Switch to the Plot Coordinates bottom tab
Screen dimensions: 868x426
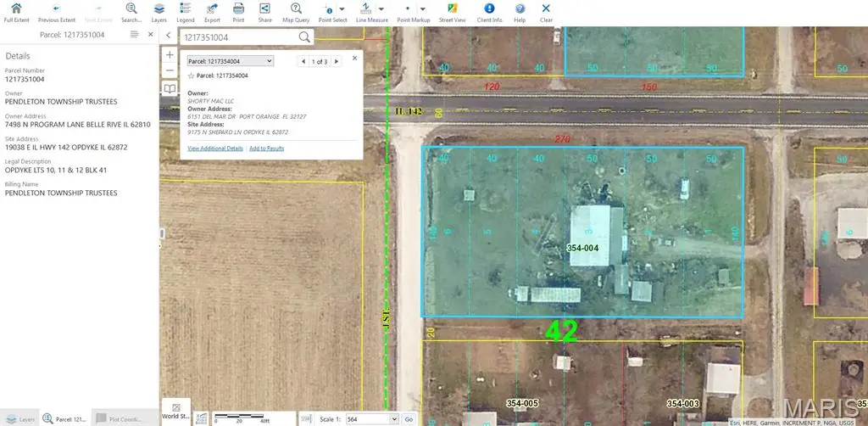click(119, 419)
